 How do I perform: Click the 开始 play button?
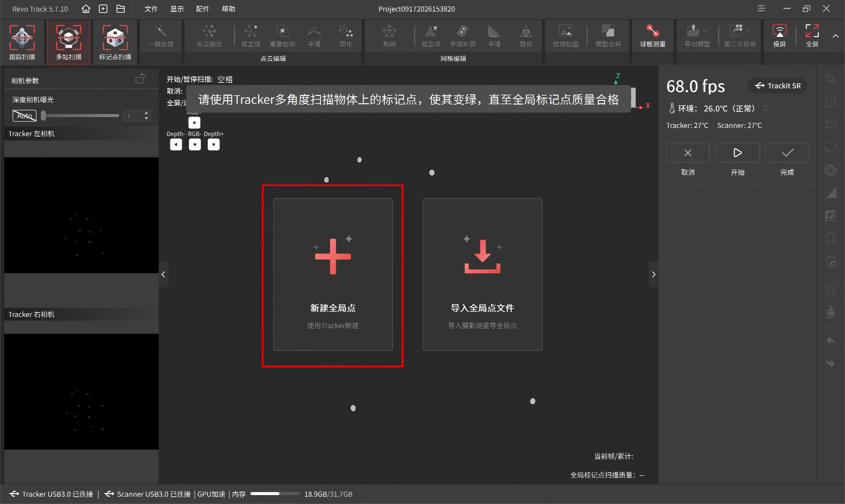[738, 153]
